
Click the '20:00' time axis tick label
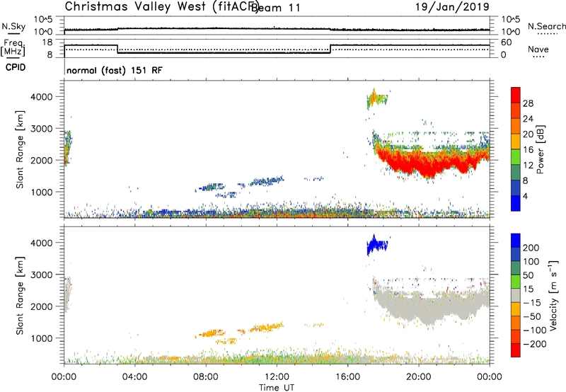point(418,377)
